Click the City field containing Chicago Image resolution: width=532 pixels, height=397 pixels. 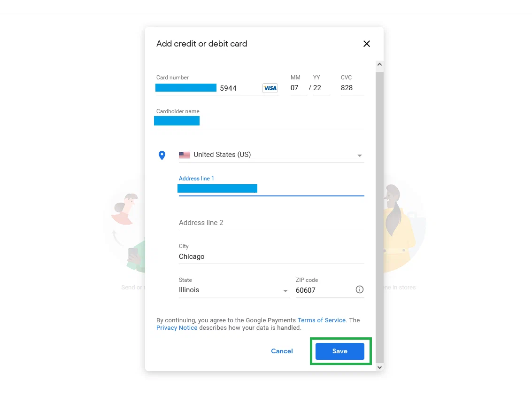tap(271, 257)
